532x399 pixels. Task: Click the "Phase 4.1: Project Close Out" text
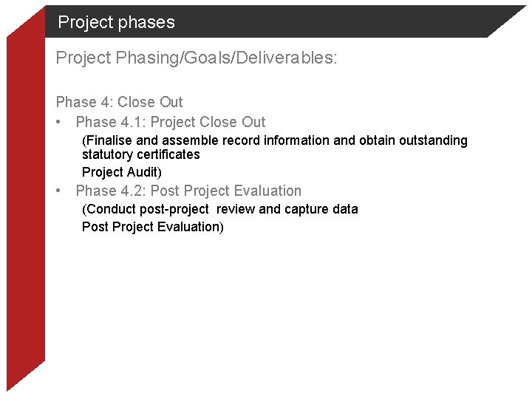point(171,122)
